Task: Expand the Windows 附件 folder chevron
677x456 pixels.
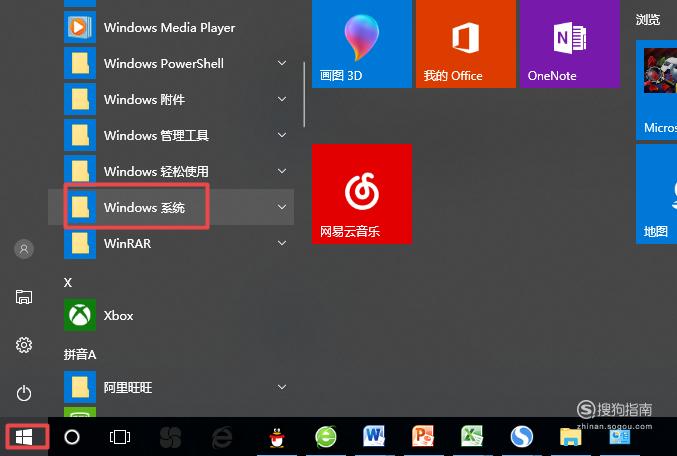Action: point(282,99)
